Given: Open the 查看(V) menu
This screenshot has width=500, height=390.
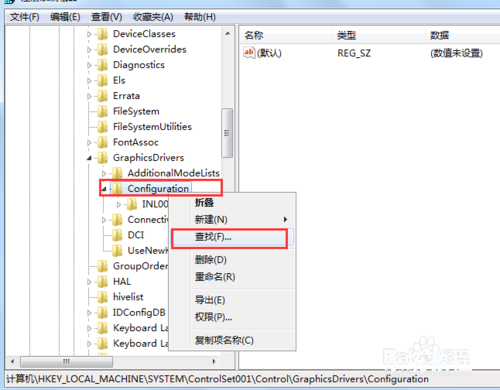Looking at the screenshot, I should click(x=107, y=17).
